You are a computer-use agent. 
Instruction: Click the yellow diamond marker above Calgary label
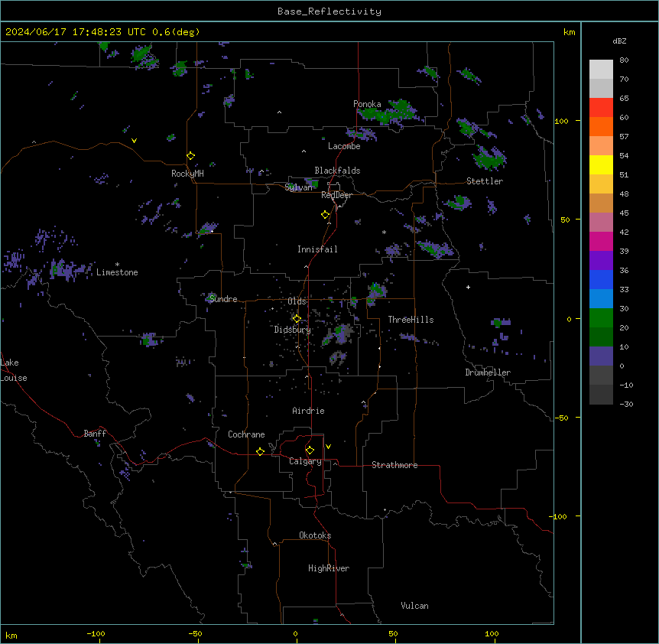pos(310,450)
